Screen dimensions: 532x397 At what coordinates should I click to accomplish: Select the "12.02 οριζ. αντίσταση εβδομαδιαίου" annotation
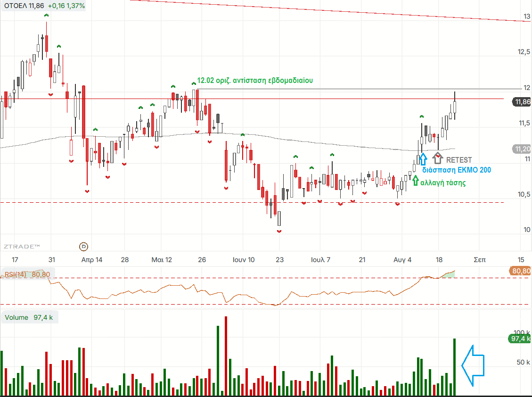255,81
